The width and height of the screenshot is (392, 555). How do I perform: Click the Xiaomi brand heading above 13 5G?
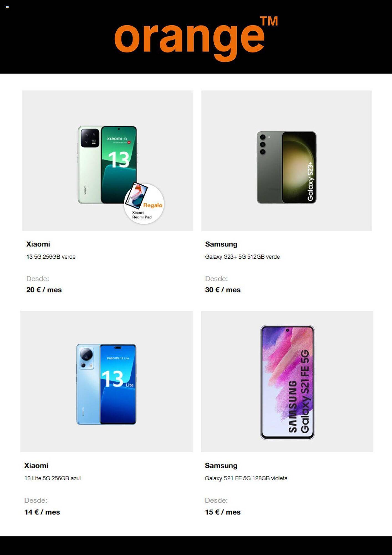pyautogui.click(x=38, y=244)
